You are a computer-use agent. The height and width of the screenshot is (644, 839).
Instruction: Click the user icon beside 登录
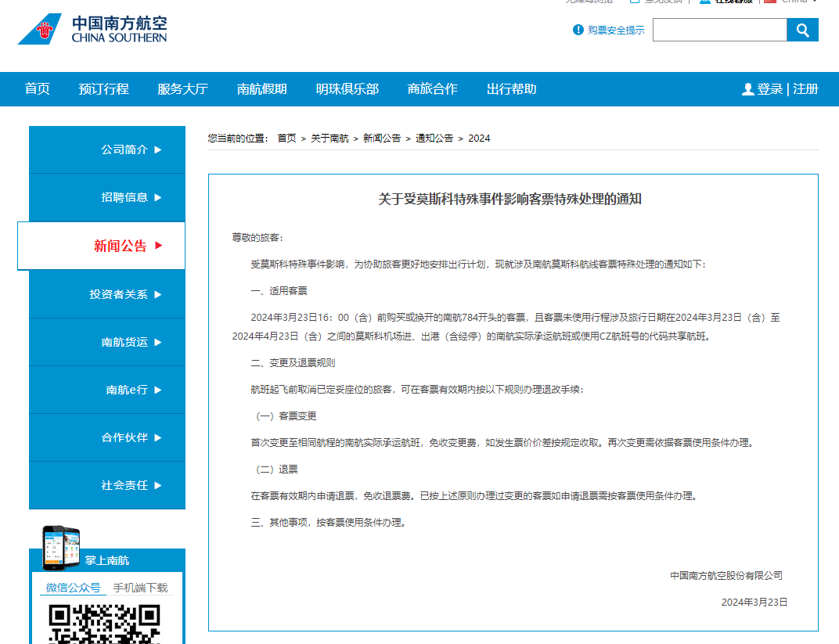pos(747,89)
